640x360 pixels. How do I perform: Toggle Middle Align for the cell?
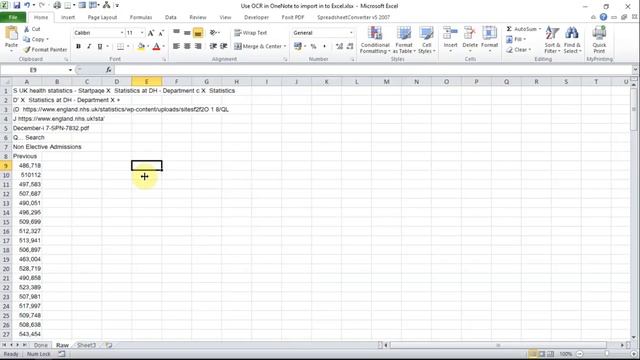click(x=187, y=33)
